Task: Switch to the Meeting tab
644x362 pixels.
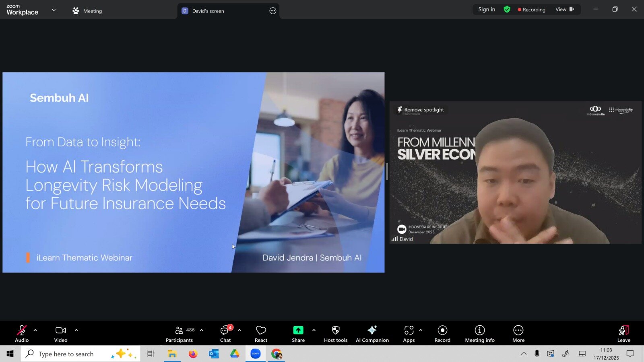Action: point(87,11)
